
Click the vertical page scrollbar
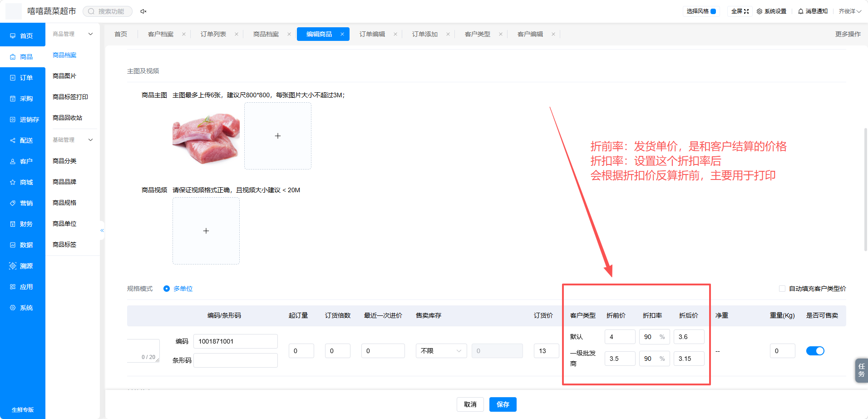pos(866,190)
